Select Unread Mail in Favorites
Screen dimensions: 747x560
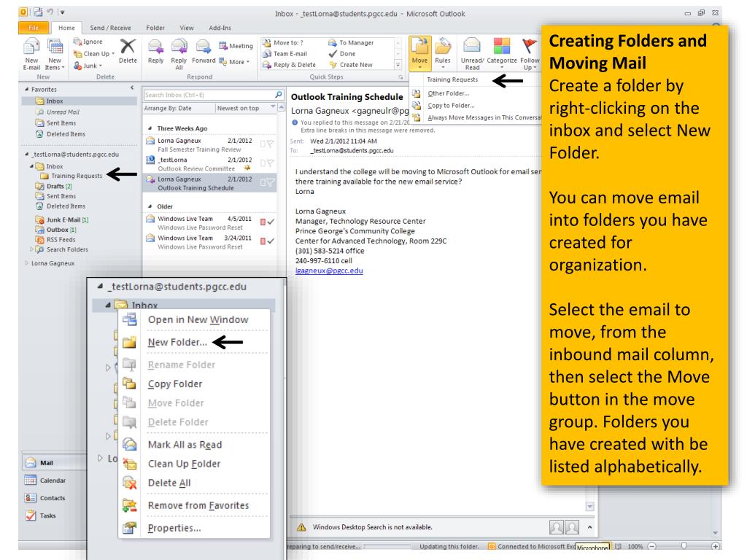pyautogui.click(x=58, y=112)
